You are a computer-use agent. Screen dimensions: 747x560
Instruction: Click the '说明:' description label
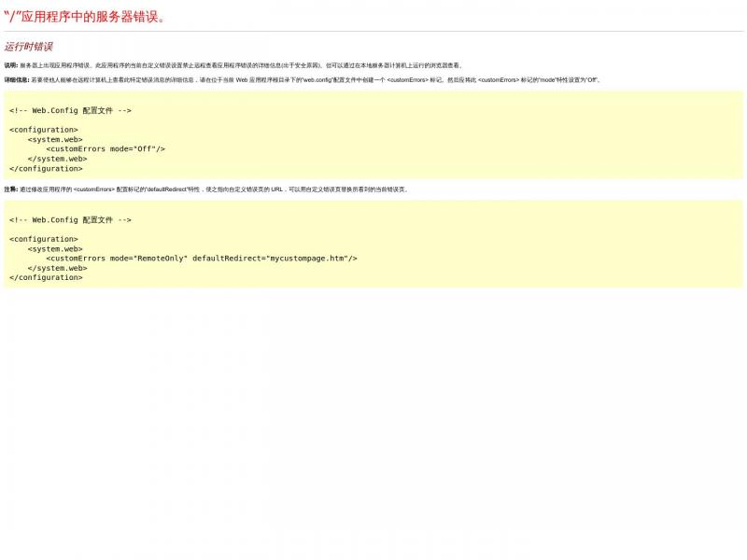point(11,65)
